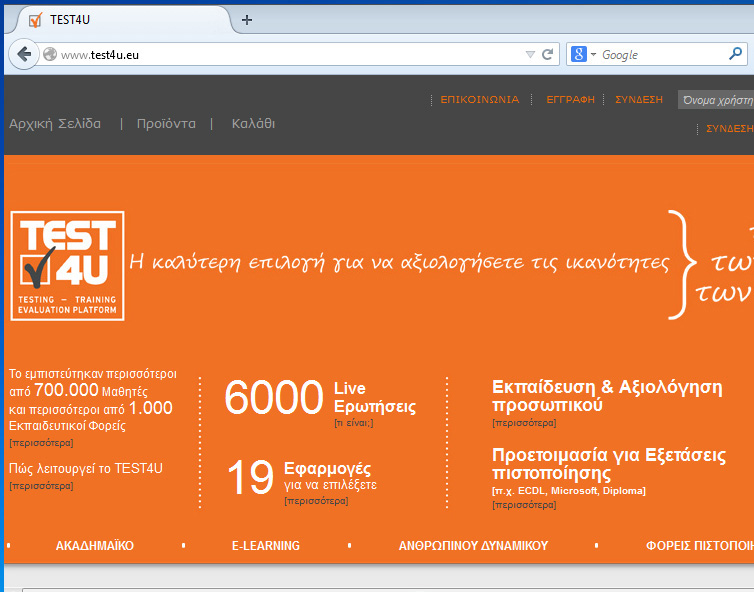Click the globe site identity icon
The image size is (754, 592).
(x=50, y=54)
